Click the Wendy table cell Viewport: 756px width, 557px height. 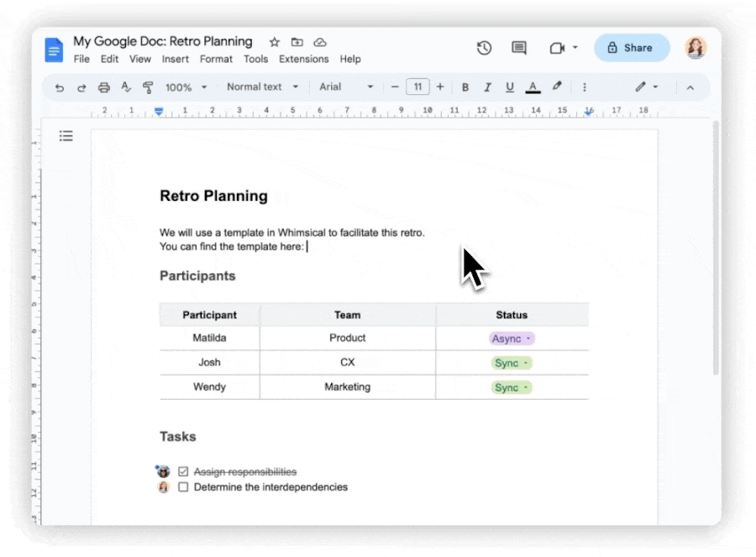click(209, 386)
